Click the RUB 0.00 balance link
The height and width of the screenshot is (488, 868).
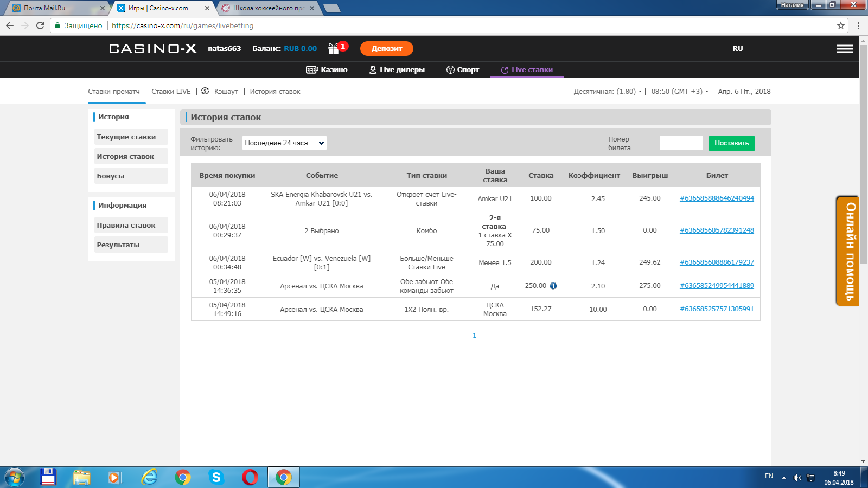pos(301,49)
